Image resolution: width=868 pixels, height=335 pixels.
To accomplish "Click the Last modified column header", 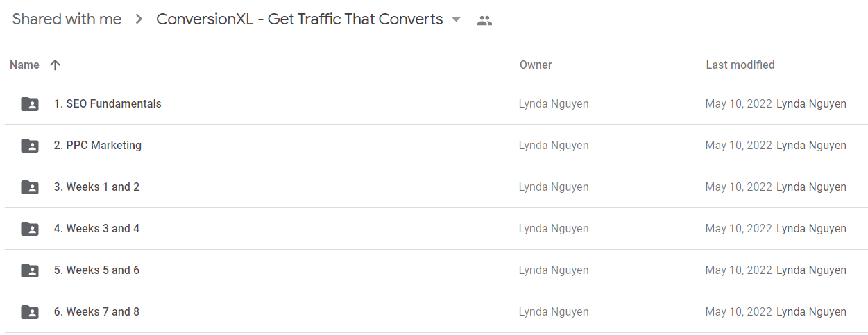I will coord(740,65).
